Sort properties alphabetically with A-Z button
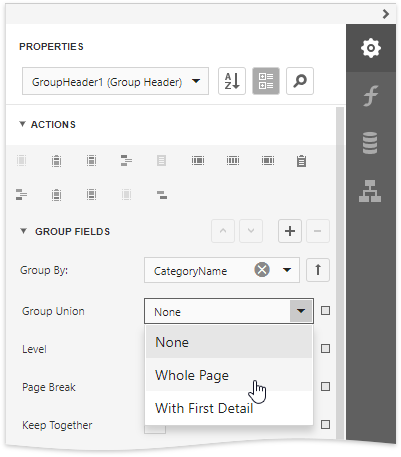 232,81
